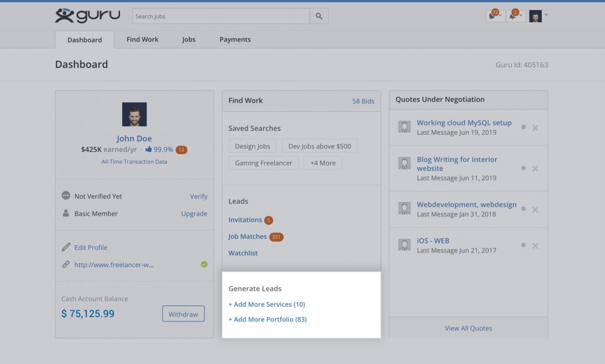Open the user avatar menu in header
Image resolution: width=605 pixels, height=364 pixels.
click(538, 16)
